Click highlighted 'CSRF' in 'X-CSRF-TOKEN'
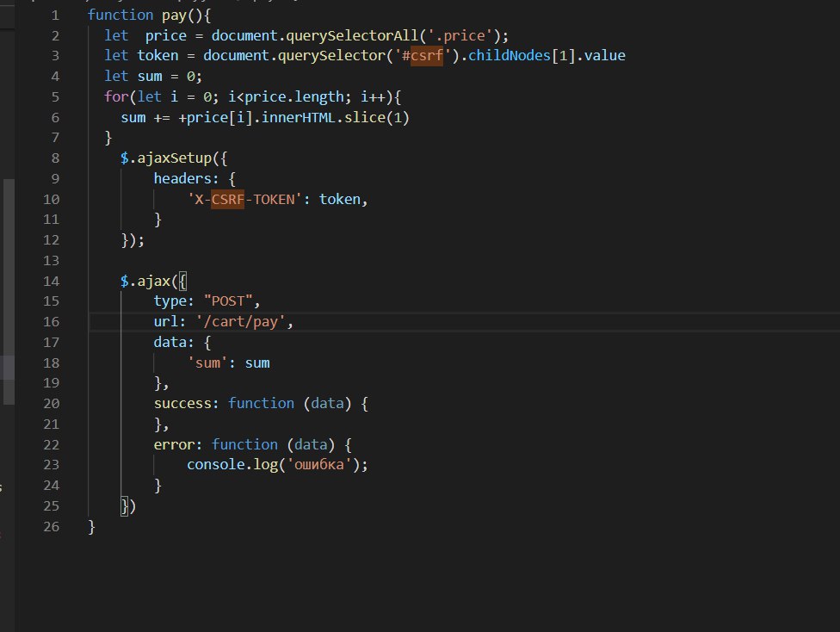The height and width of the screenshot is (632, 840). 228,200
